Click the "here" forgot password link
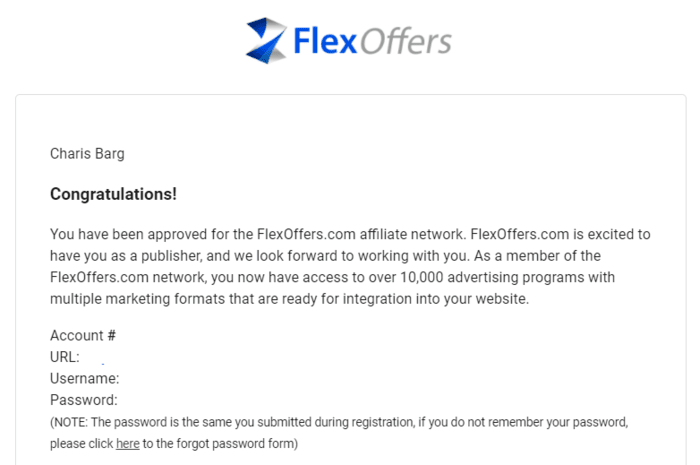Screen dimensions: 700x465 point(127,443)
